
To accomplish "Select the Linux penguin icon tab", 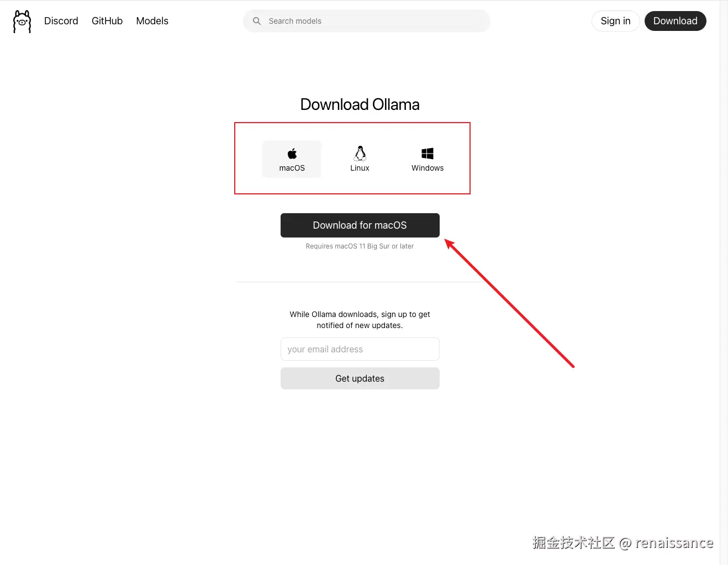I will coord(360,159).
